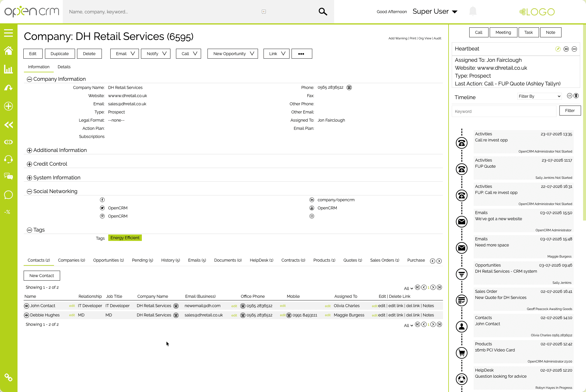
Task: Click the Edit company button
Action: (33, 54)
